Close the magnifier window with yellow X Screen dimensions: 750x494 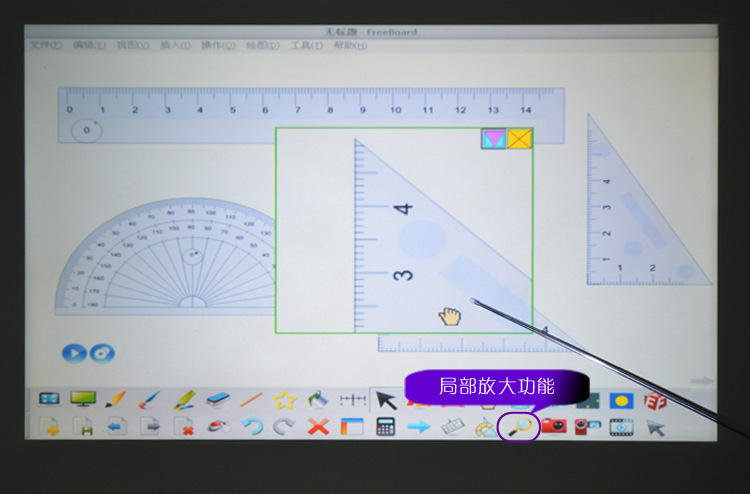(x=520, y=139)
